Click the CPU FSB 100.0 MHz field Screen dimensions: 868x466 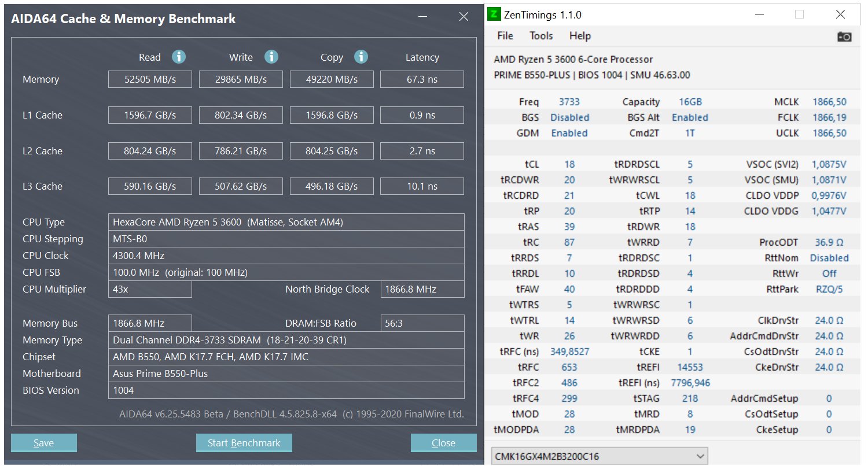(x=286, y=272)
